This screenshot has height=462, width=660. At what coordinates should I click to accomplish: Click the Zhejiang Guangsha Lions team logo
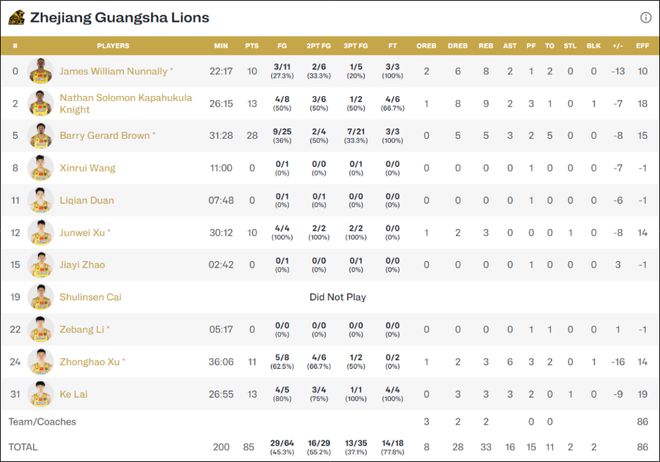tap(16, 17)
